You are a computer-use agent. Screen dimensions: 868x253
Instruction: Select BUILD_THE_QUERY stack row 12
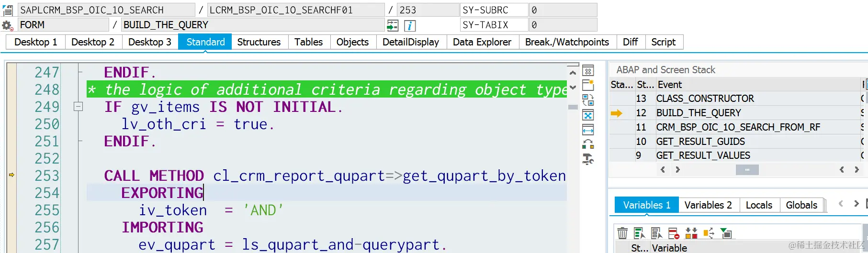[x=737, y=113]
